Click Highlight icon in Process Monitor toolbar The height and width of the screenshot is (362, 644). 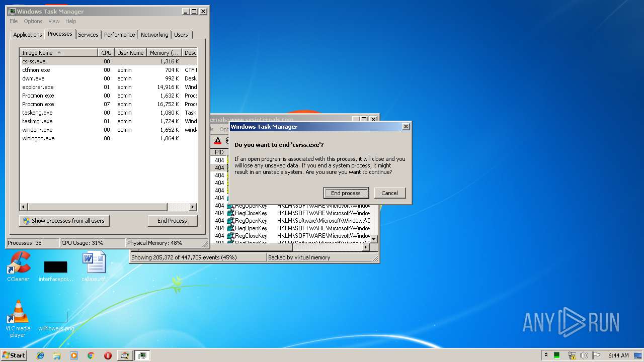(x=218, y=140)
